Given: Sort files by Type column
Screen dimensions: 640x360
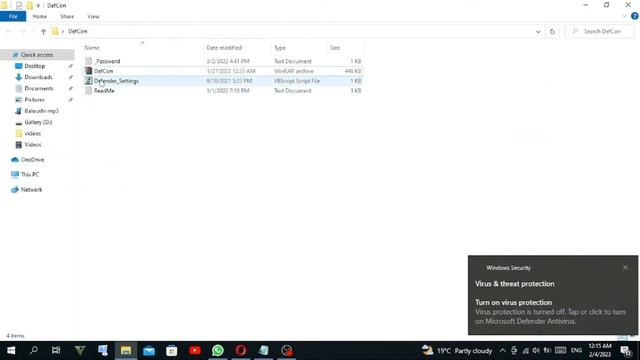Looking at the screenshot, I should [x=280, y=48].
